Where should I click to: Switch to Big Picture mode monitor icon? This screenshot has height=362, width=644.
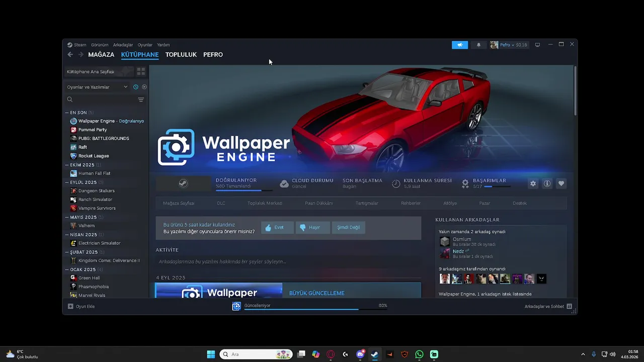point(537,45)
